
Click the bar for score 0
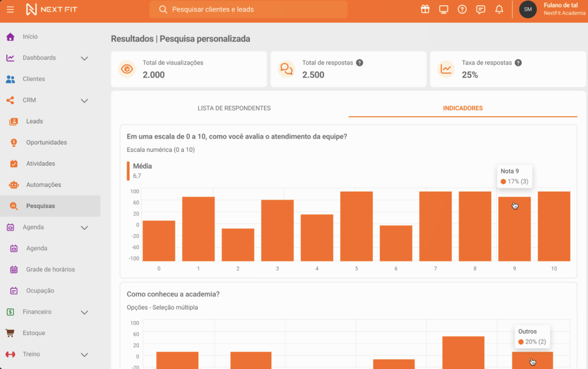tap(159, 241)
